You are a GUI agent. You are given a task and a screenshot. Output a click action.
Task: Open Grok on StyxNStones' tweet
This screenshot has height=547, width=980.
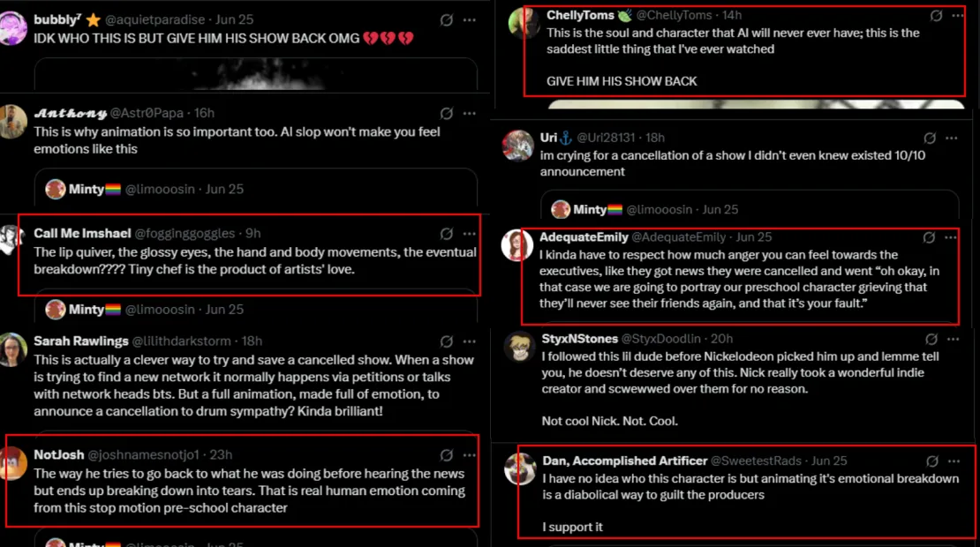(x=930, y=339)
